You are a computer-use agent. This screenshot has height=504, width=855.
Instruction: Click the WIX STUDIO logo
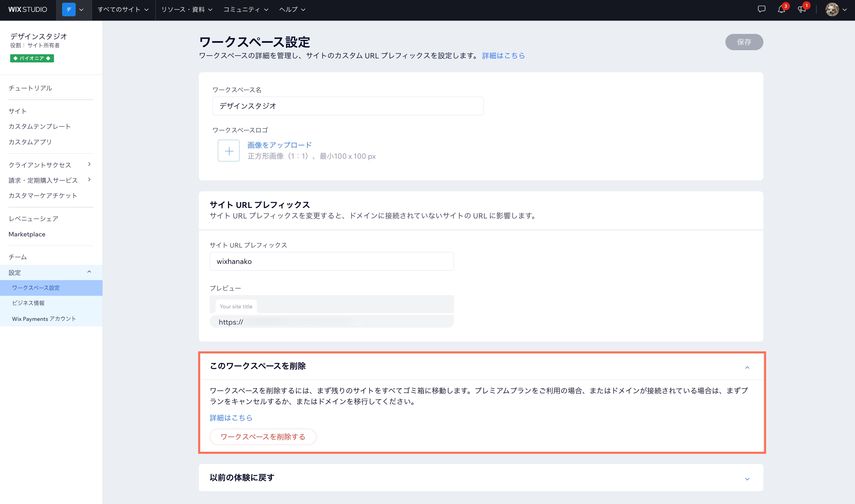click(x=28, y=9)
